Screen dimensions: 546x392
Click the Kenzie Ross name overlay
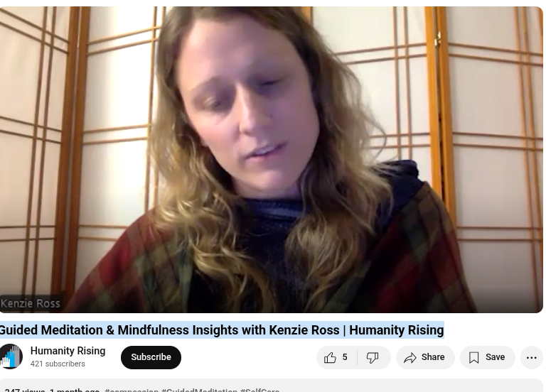point(31,303)
